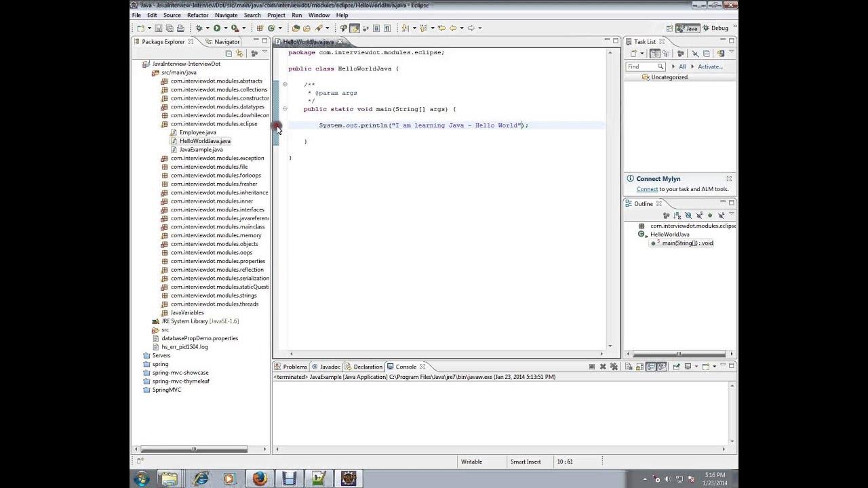This screenshot has width=868, height=488.
Task: Toggle Sort alphabetically in Outline view
Action: 677,216
